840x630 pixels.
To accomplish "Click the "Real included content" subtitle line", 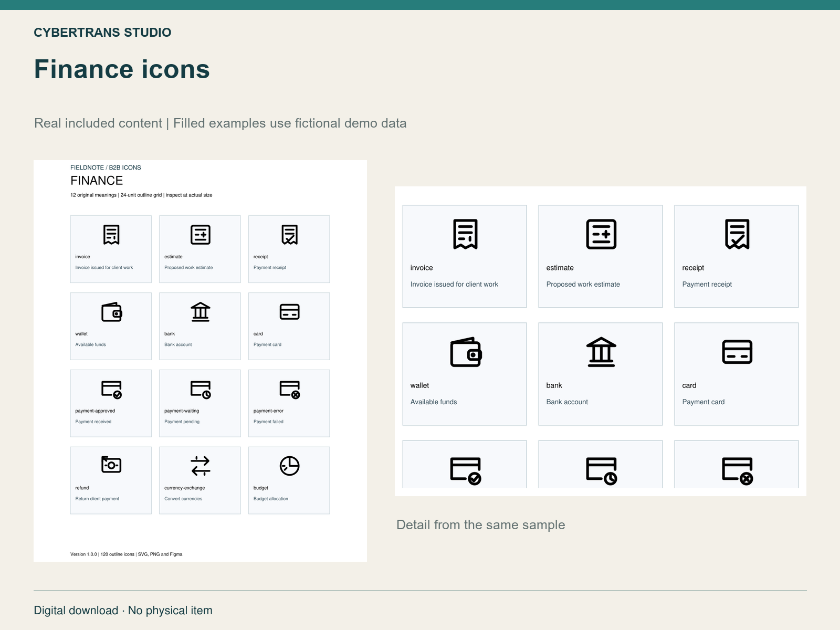I will (x=220, y=123).
